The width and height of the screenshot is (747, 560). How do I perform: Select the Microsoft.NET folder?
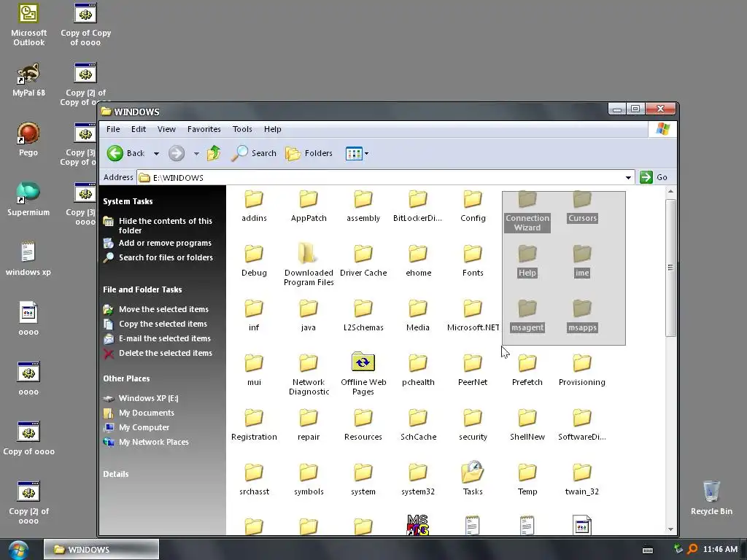pos(473,316)
